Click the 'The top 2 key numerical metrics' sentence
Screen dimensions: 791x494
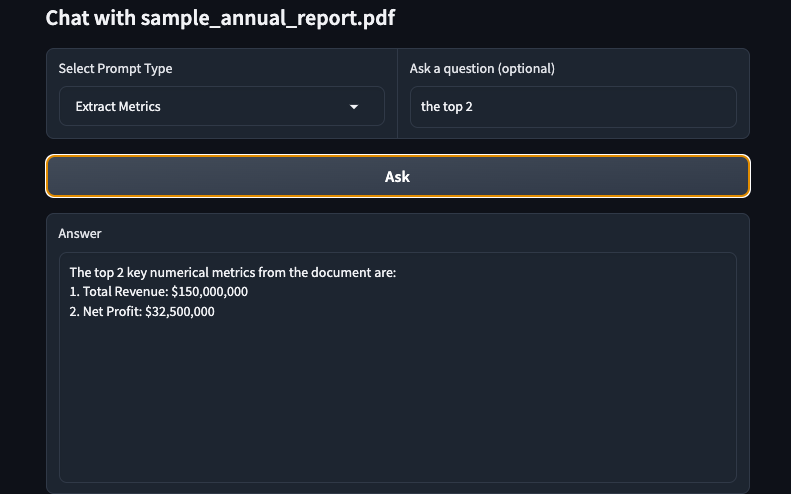(233, 272)
